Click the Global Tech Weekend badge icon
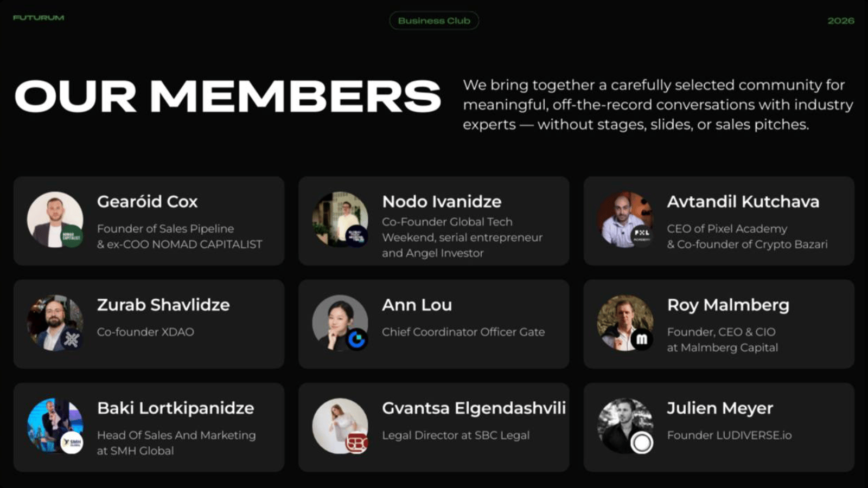The height and width of the screenshot is (488, 868). pyautogui.click(x=356, y=236)
